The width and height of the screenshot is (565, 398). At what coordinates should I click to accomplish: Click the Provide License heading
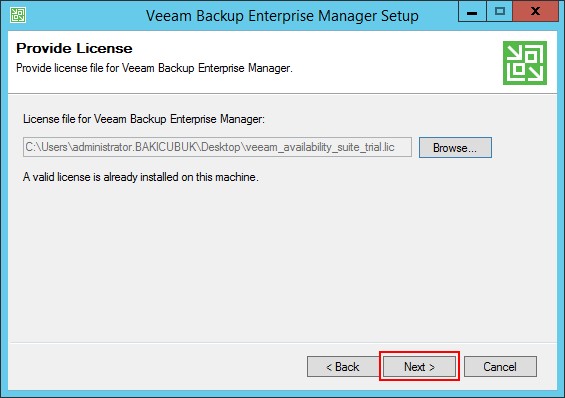tap(74, 48)
